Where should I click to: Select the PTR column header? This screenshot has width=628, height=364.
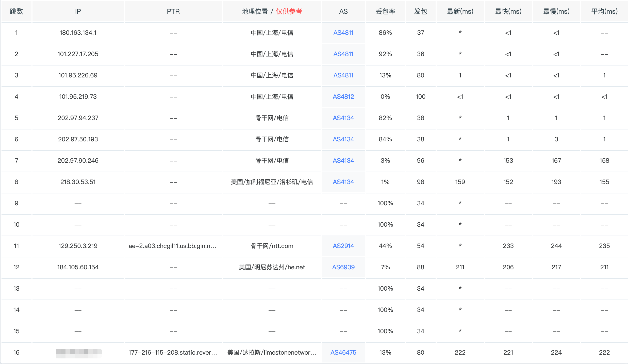coord(173,11)
